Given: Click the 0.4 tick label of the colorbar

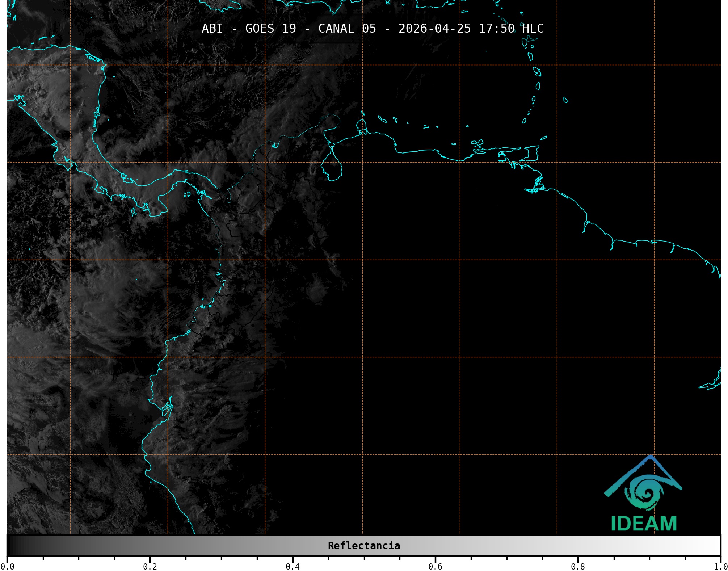Looking at the screenshot, I should [x=293, y=567].
